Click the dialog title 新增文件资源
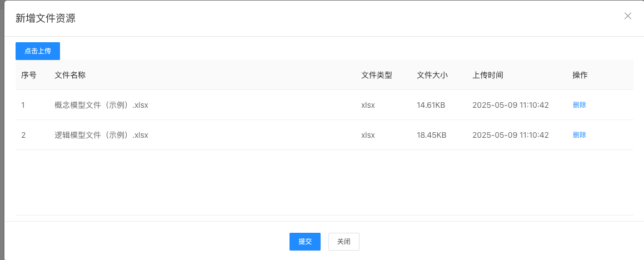Image resolution: width=644 pixels, height=260 pixels. pyautogui.click(x=46, y=18)
